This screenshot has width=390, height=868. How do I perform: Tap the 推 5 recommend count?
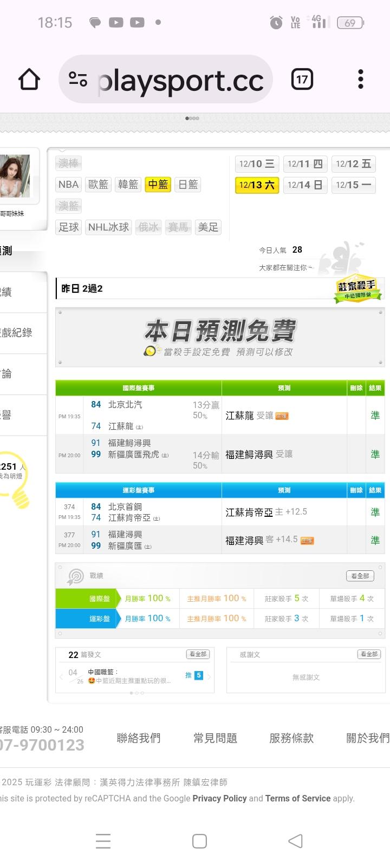pyautogui.click(x=194, y=675)
